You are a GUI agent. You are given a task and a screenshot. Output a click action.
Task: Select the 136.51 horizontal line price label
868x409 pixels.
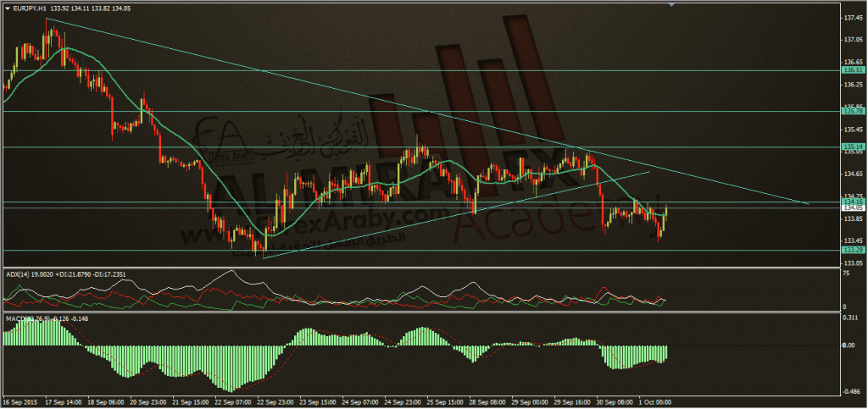tap(853, 70)
